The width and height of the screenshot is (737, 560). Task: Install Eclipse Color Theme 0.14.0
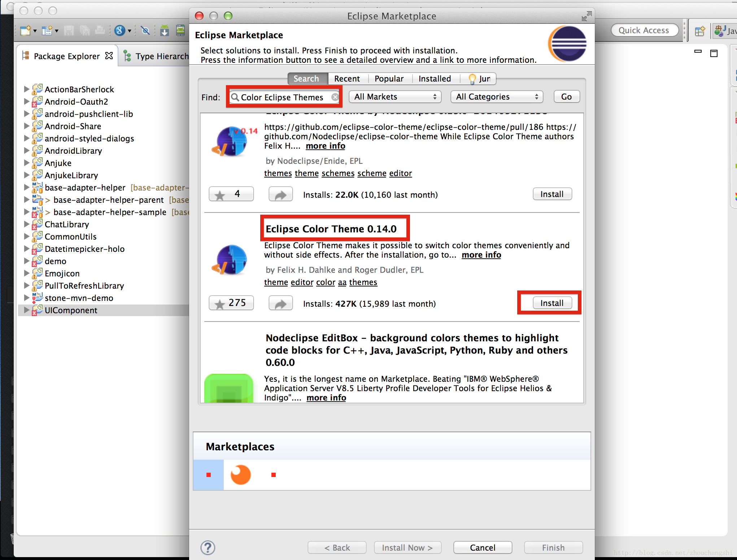click(x=552, y=303)
